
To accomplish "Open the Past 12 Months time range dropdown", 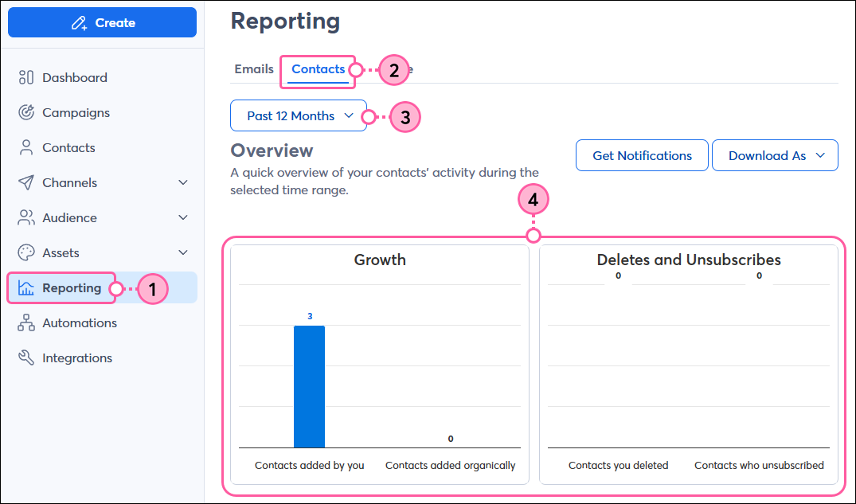I will pyautogui.click(x=298, y=115).
